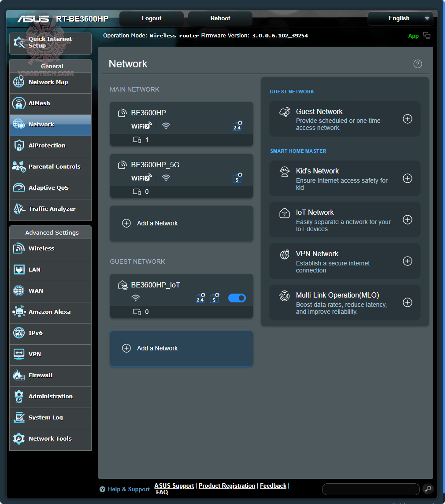Viewport: 445px width, 504px height.
Task: Click the LAN port icon
Action: [19, 269]
